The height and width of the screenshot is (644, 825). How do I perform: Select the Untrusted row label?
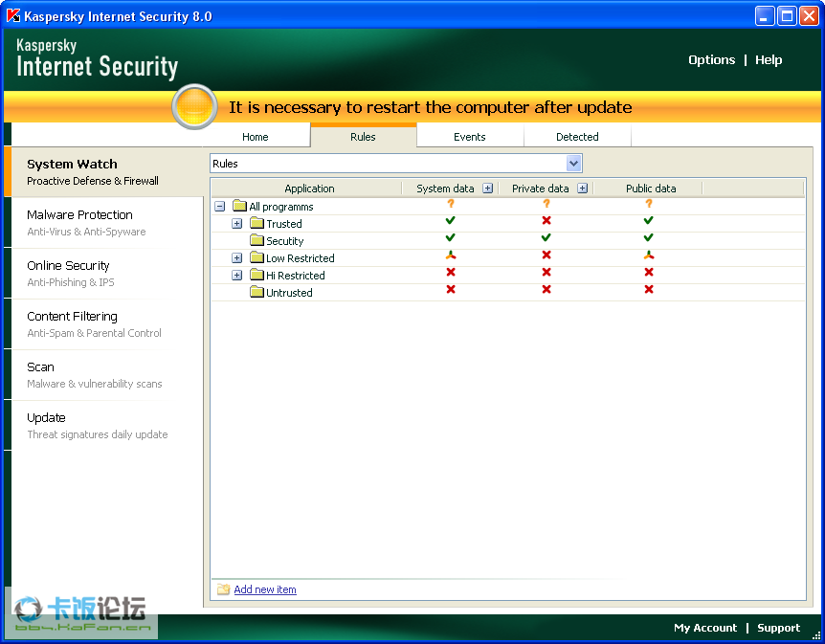click(x=289, y=293)
